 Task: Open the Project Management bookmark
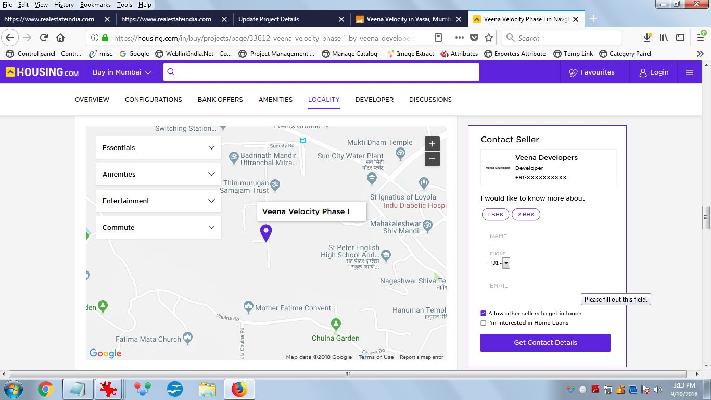[276, 54]
